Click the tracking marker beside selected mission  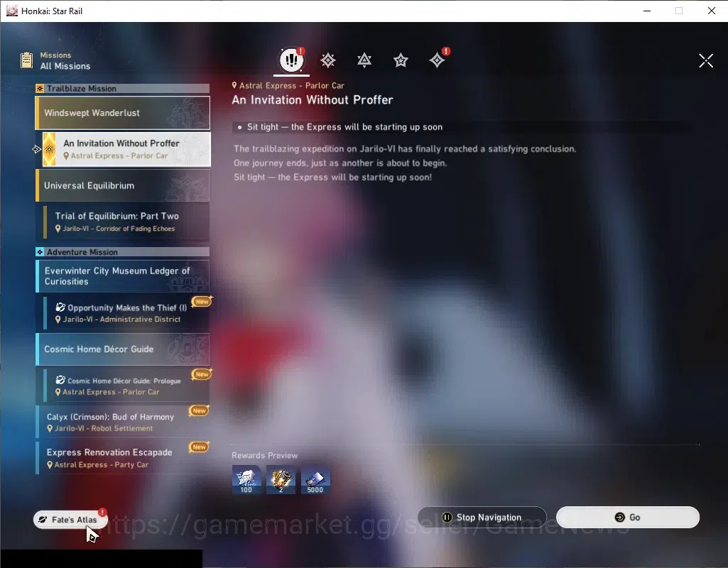37,149
